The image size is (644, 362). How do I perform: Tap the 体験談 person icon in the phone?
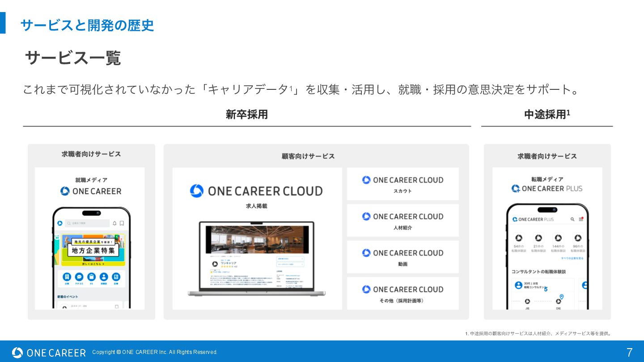click(104, 277)
